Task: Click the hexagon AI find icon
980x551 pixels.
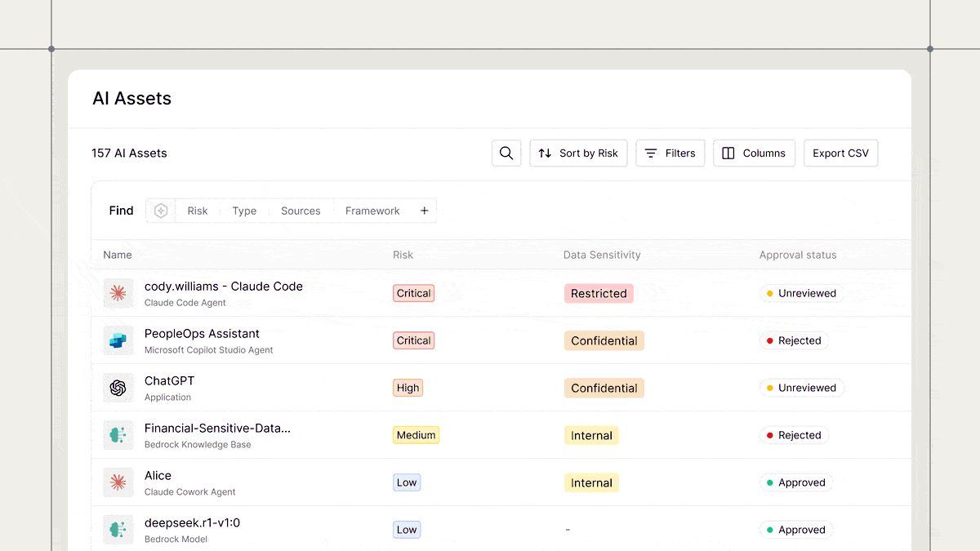Action: (161, 211)
